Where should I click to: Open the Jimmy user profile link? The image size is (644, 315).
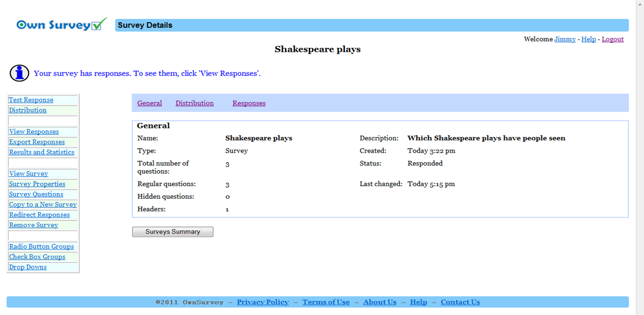[x=565, y=39]
